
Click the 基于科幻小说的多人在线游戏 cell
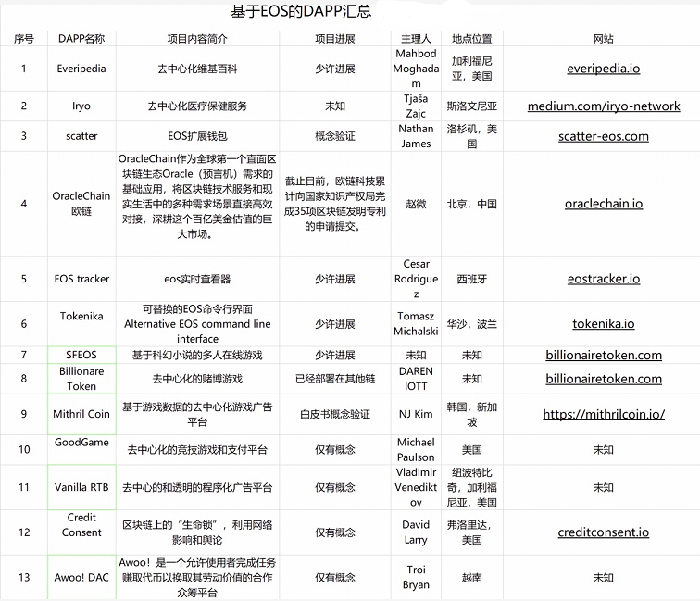[x=197, y=355]
